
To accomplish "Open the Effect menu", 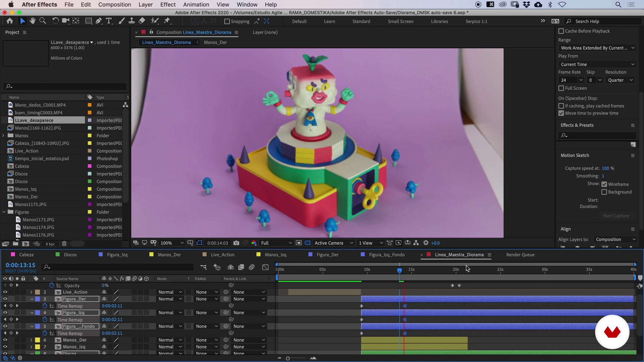I will (x=168, y=4).
